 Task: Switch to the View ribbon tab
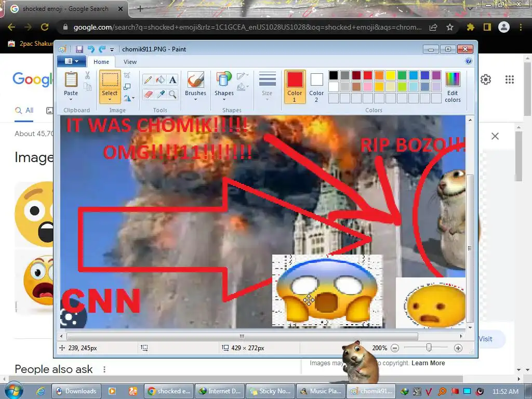pos(130,62)
